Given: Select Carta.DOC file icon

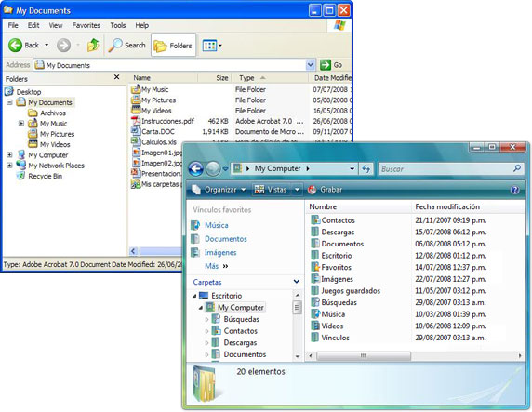Looking at the screenshot, I should 136,131.
